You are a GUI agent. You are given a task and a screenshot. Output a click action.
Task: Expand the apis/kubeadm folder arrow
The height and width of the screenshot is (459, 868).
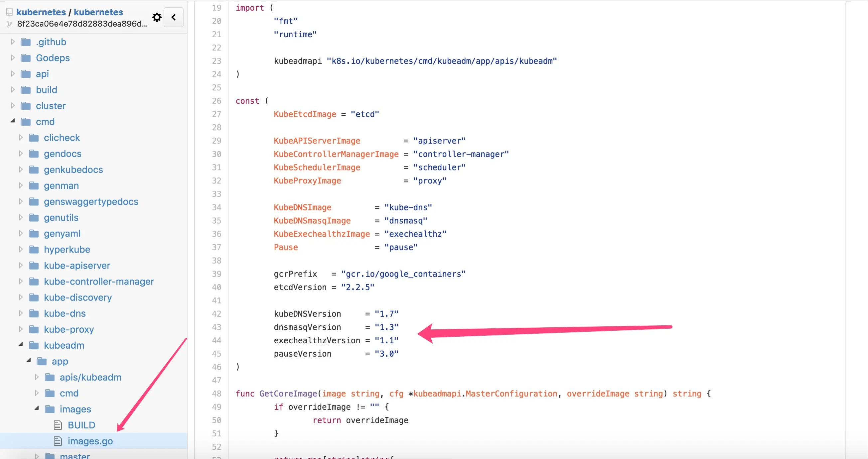tap(37, 377)
